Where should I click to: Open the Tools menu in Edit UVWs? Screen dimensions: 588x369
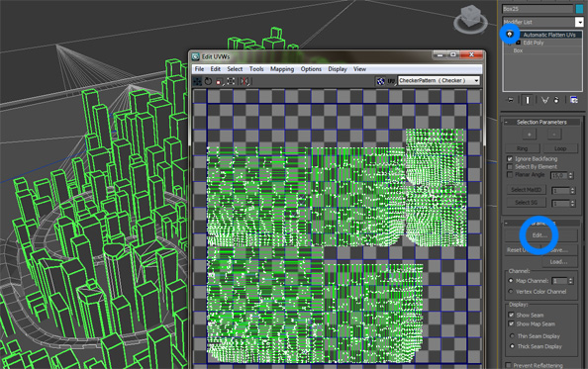coord(256,69)
